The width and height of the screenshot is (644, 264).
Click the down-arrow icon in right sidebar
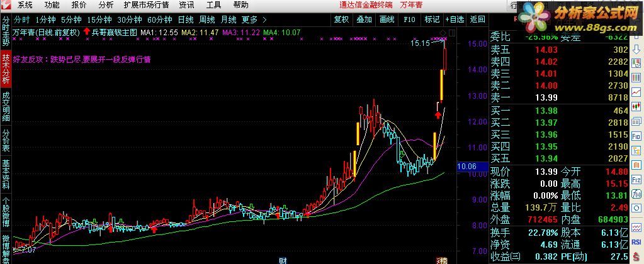pos(636,49)
